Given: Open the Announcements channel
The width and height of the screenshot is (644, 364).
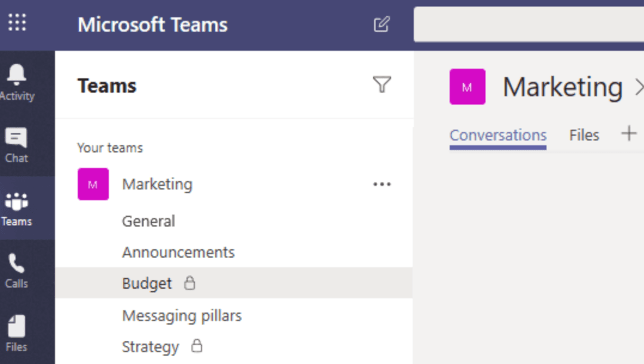Looking at the screenshot, I should (x=178, y=252).
